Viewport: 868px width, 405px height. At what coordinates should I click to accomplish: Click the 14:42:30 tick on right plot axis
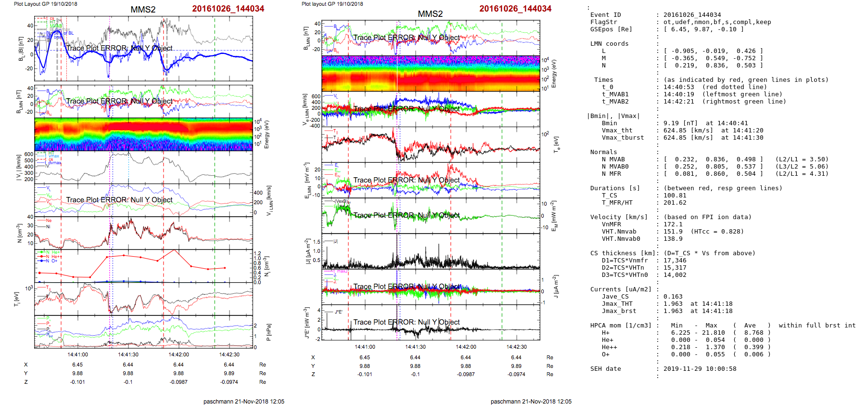tap(516, 347)
